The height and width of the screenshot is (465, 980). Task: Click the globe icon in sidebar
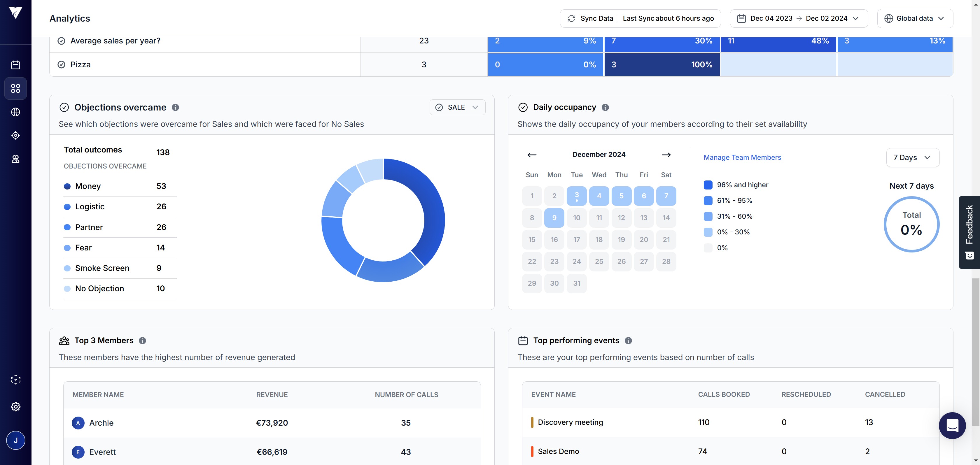point(15,112)
